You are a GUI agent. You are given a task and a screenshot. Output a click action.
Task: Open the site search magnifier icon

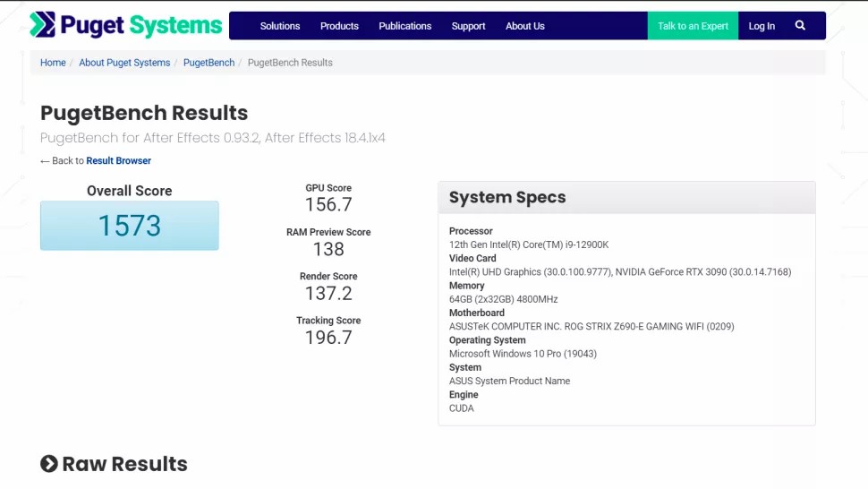pos(800,25)
